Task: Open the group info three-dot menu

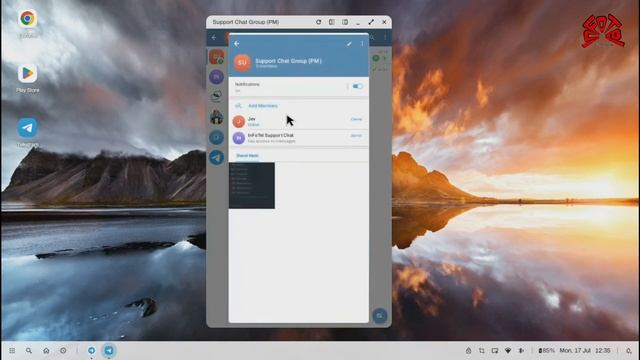Action: tap(362, 44)
